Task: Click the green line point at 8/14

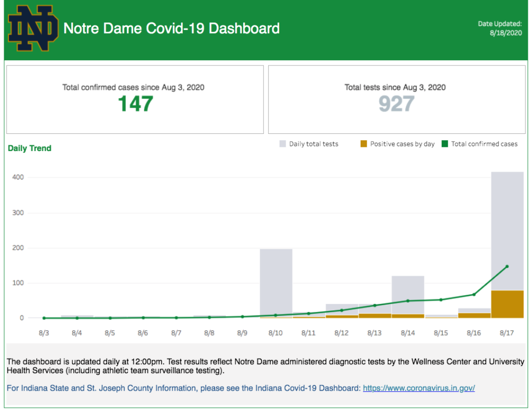Action: click(408, 301)
